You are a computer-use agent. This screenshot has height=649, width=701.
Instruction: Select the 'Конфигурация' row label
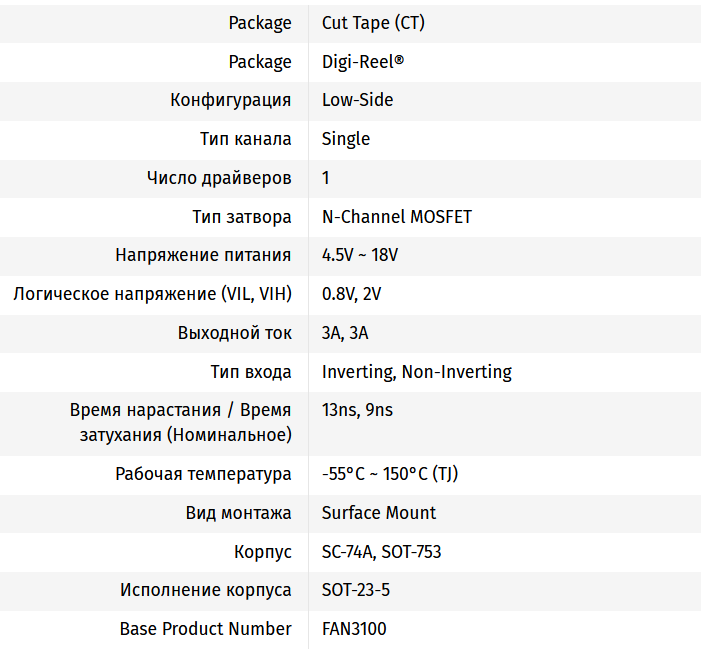231,100
